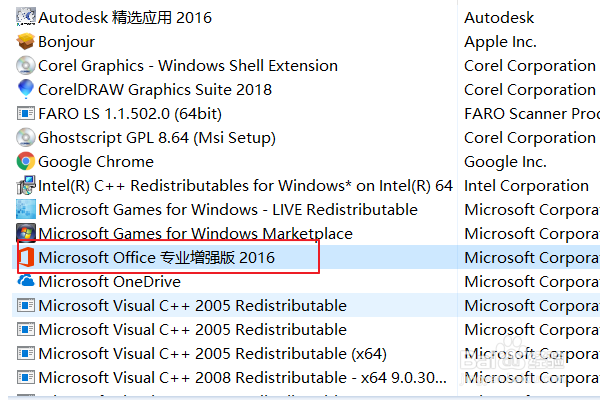Click the Autodesk 精选应用 2016 icon
Viewport: 600px width, 400px height.
tap(26, 17)
